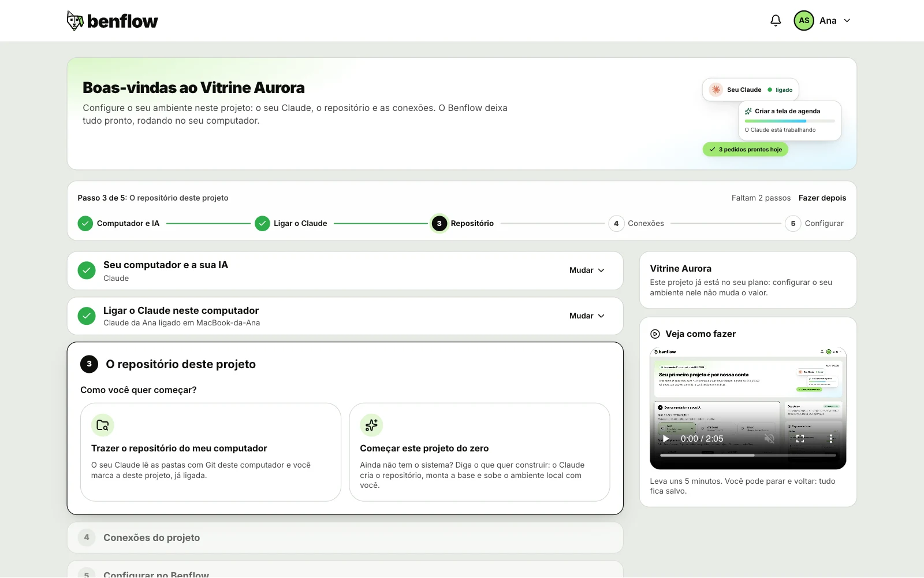Click the Vitrine Aurora card title

681,269
